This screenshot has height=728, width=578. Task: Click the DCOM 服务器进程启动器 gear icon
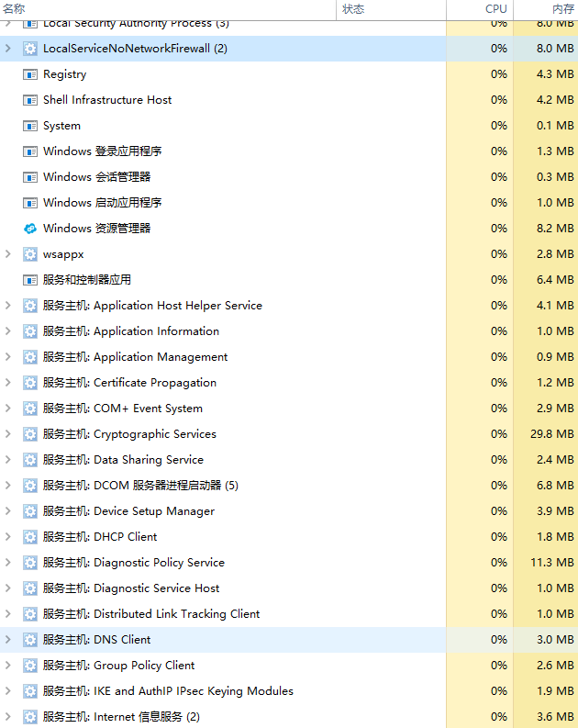[30, 485]
